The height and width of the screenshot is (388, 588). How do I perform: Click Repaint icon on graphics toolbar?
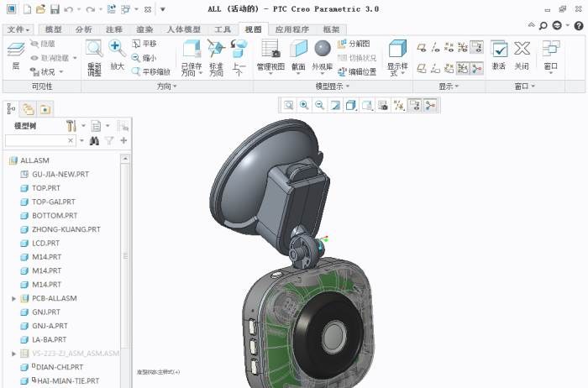(x=335, y=105)
